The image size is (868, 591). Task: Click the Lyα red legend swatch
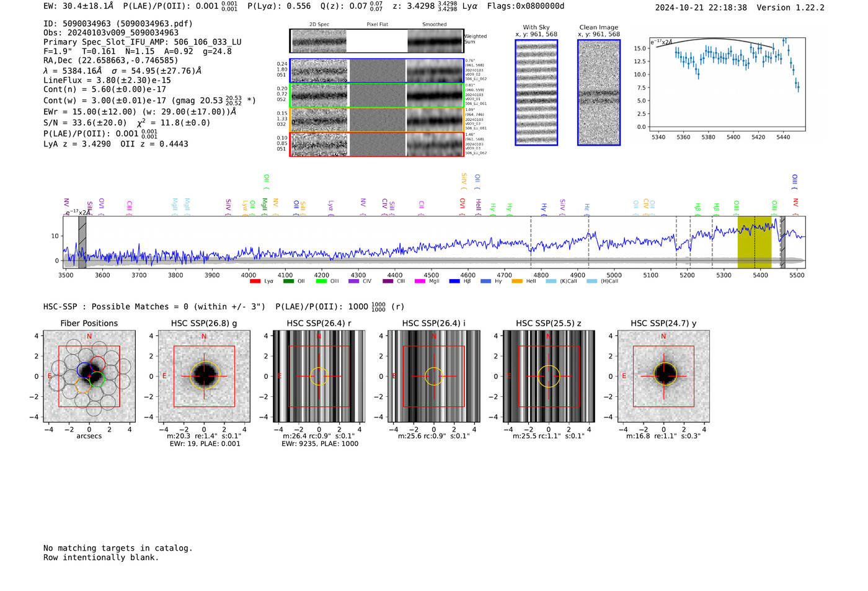255,282
